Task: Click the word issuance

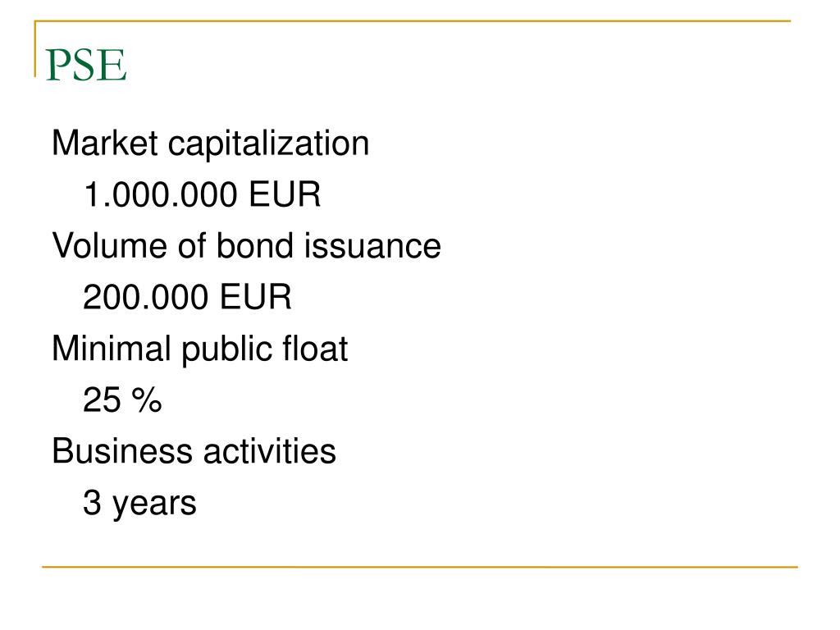Action: [x=373, y=246]
